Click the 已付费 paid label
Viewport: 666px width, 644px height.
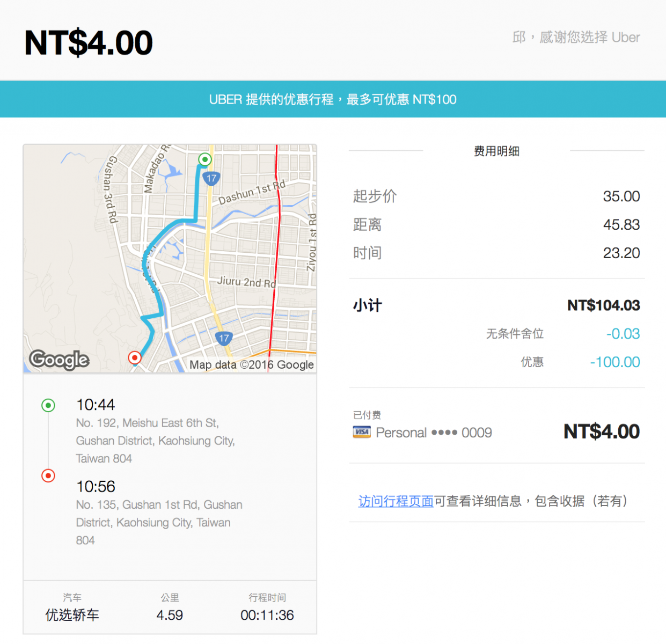click(367, 415)
